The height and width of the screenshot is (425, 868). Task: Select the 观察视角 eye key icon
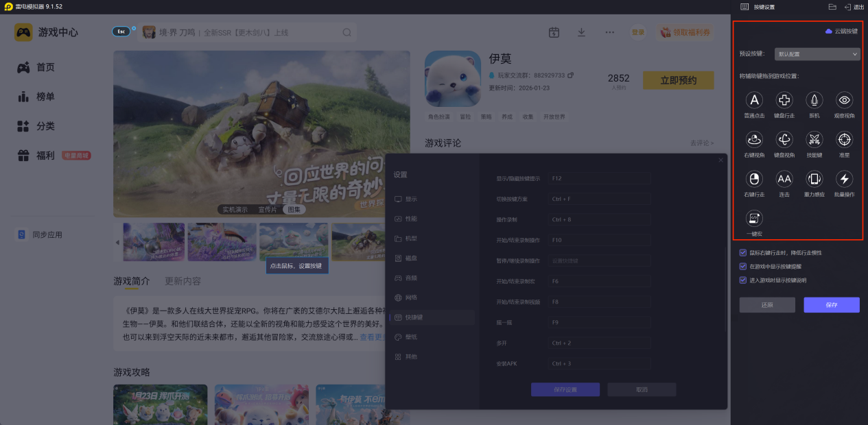coord(845,101)
